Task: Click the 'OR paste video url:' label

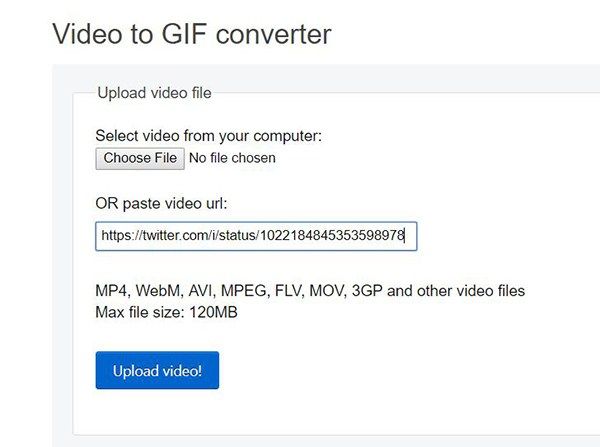Action: [x=161, y=204]
